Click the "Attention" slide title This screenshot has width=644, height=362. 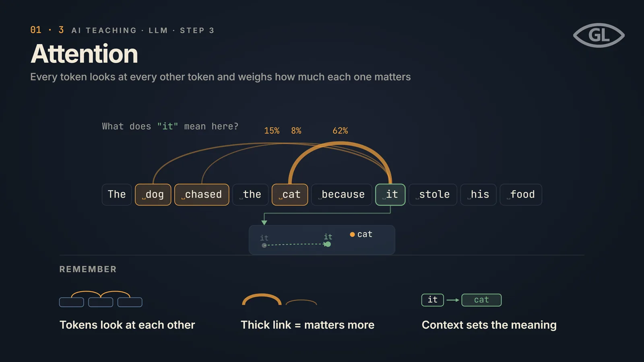(85, 54)
